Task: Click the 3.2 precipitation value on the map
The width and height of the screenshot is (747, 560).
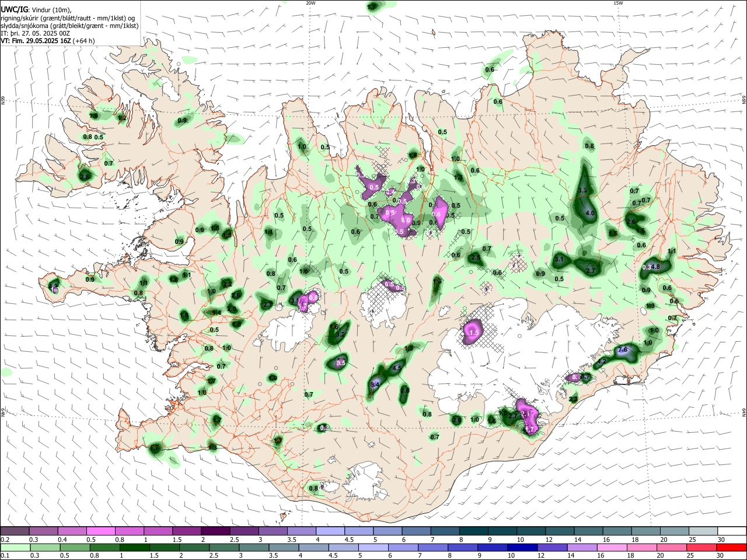Action: click(341, 334)
